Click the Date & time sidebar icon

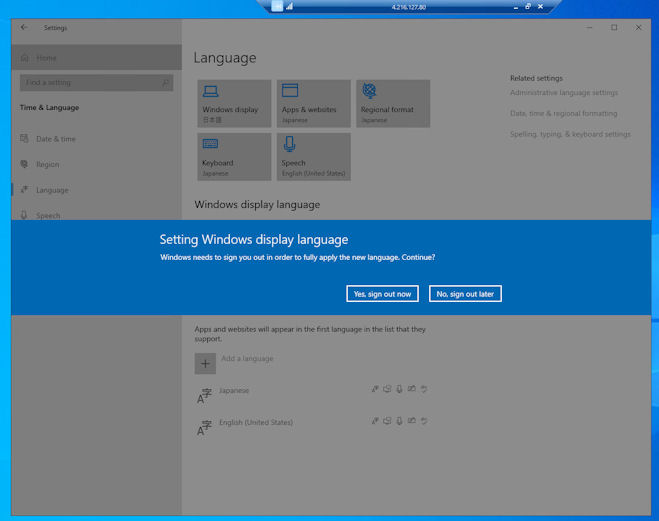tap(24, 138)
